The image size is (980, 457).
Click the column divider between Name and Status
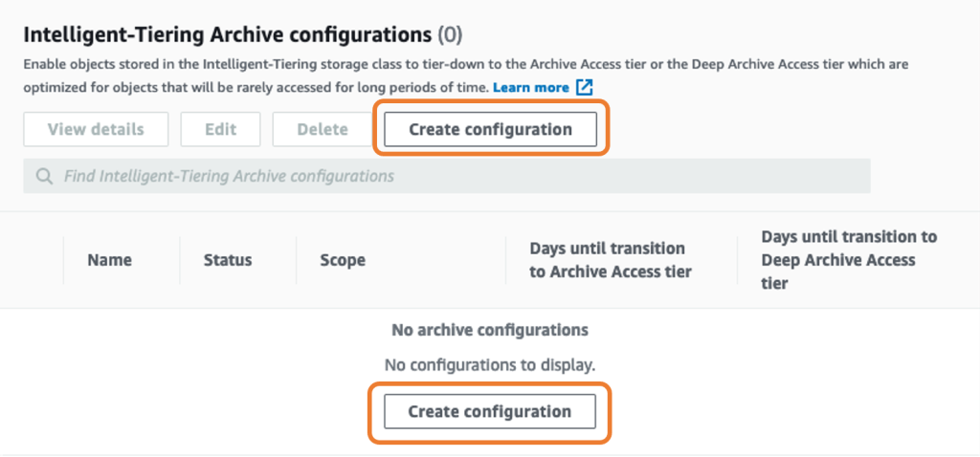[x=180, y=260]
